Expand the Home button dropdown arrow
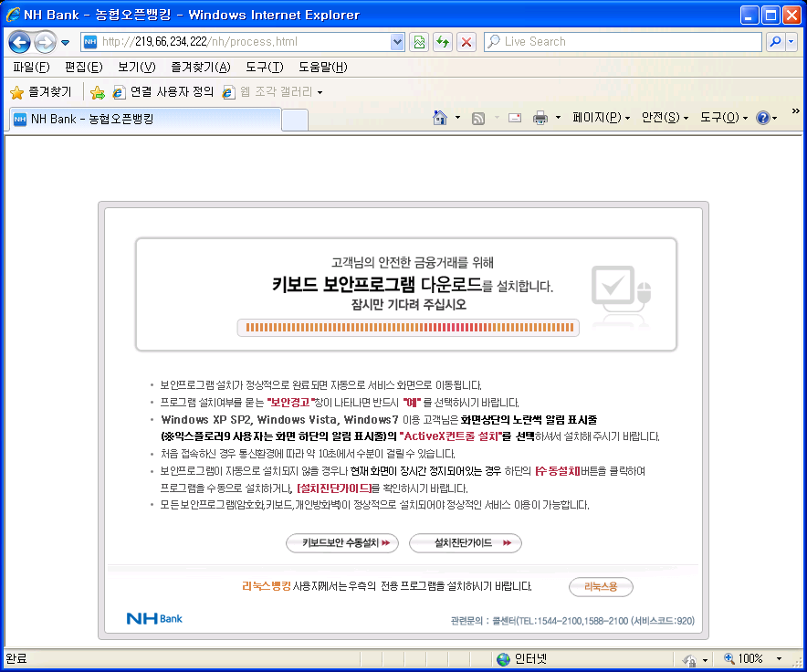 pos(457,118)
